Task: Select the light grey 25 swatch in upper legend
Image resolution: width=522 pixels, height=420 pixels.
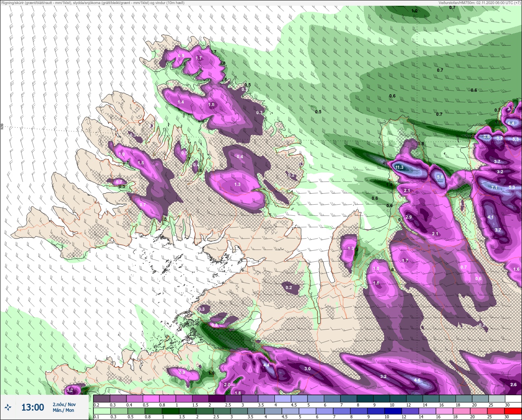Action: [x=496, y=398]
